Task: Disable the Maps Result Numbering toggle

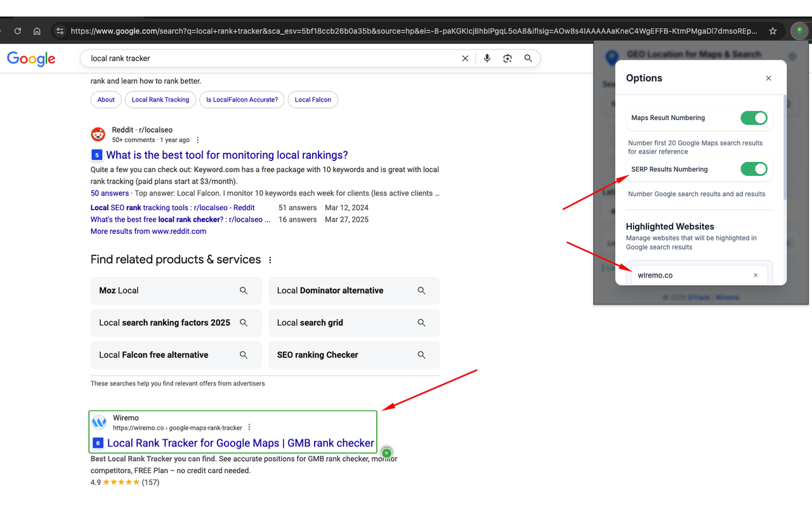Action: coord(754,117)
